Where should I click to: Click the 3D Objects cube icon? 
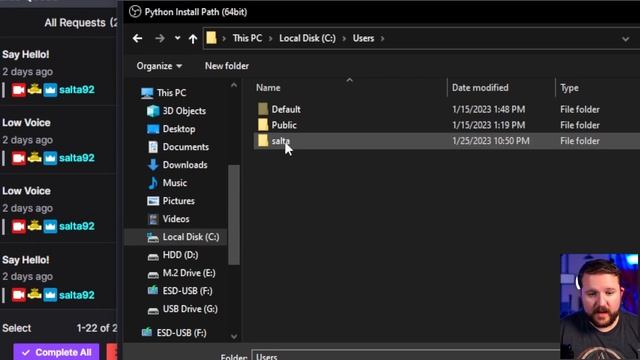click(153, 111)
